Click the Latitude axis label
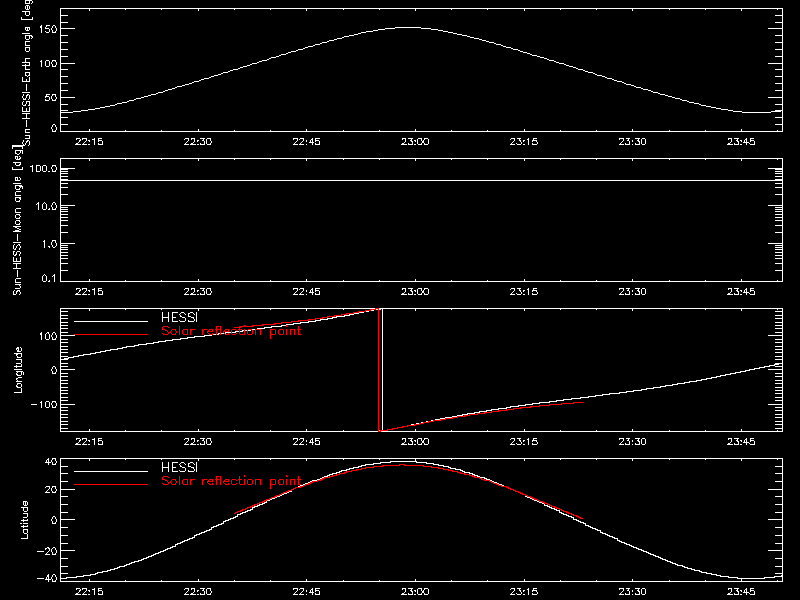The height and width of the screenshot is (600, 800). point(24,520)
